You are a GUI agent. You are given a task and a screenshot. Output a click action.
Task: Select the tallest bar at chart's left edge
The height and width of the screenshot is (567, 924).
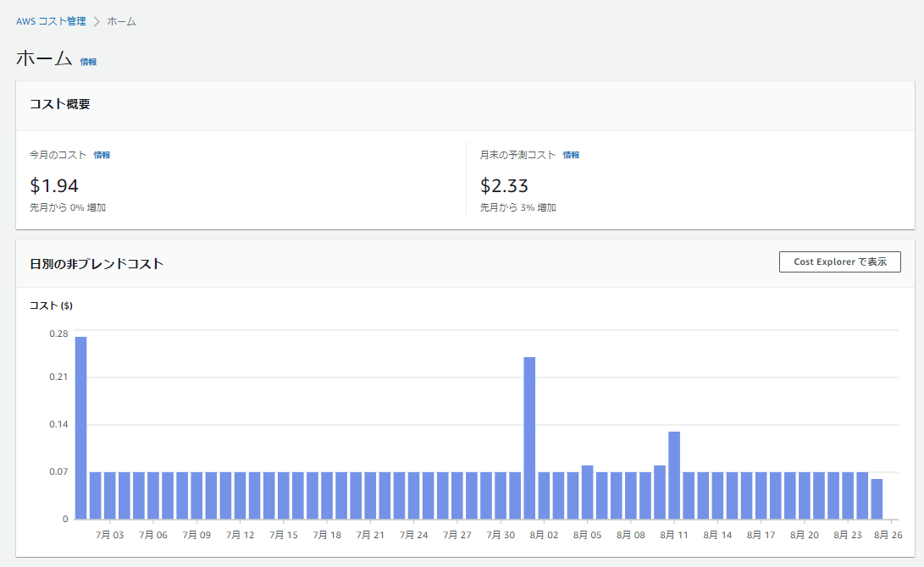coord(81,427)
